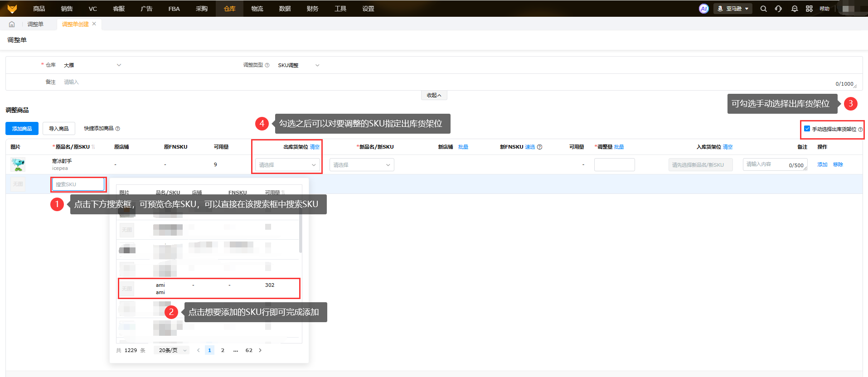Open the 数据 menu
The image size is (868, 377).
coord(285,9)
